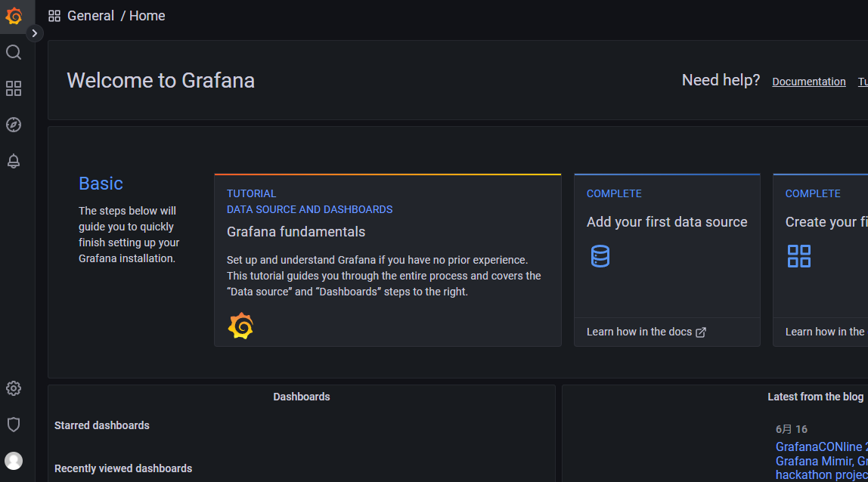
Task: Click the 'Latest from the blog' panel title
Action: coord(815,397)
